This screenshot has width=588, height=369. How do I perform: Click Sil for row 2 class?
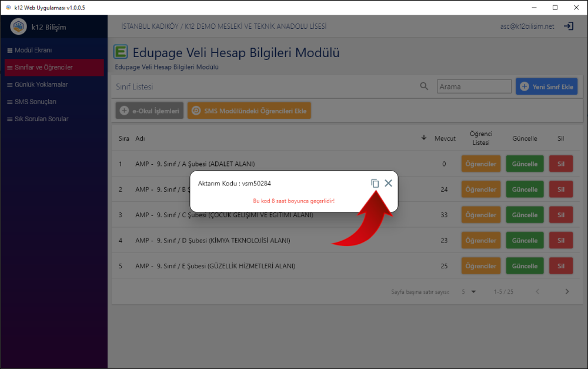click(x=561, y=189)
